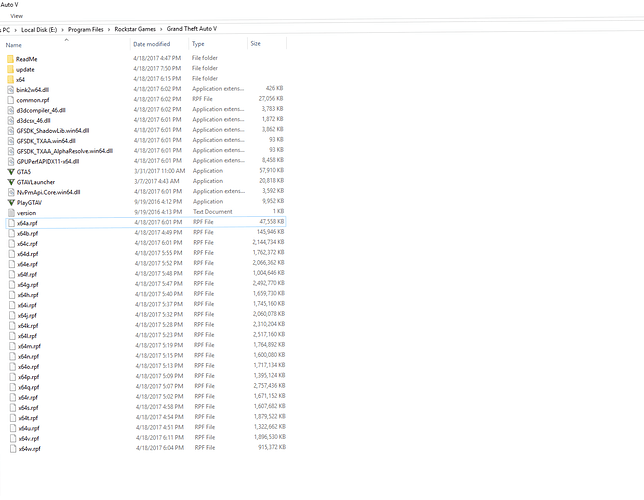Select the common.rpf file icon
The width and height of the screenshot is (644, 500).
tap(11, 100)
